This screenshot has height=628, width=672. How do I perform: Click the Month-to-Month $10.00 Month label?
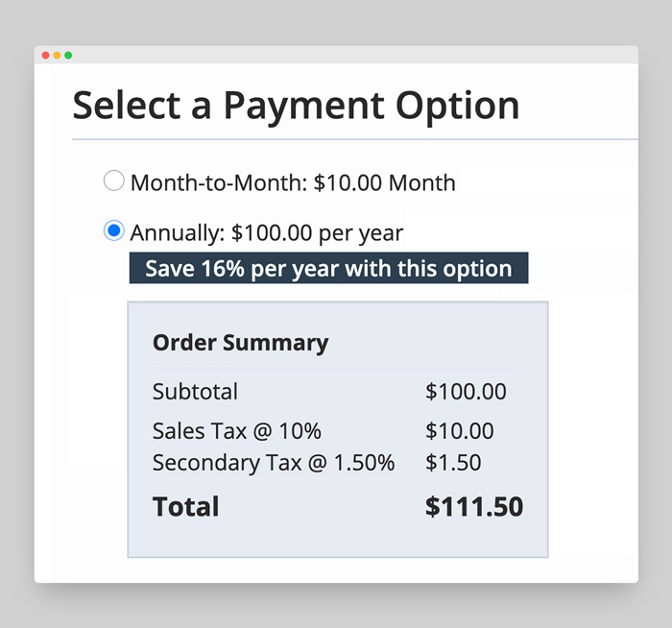point(293,183)
